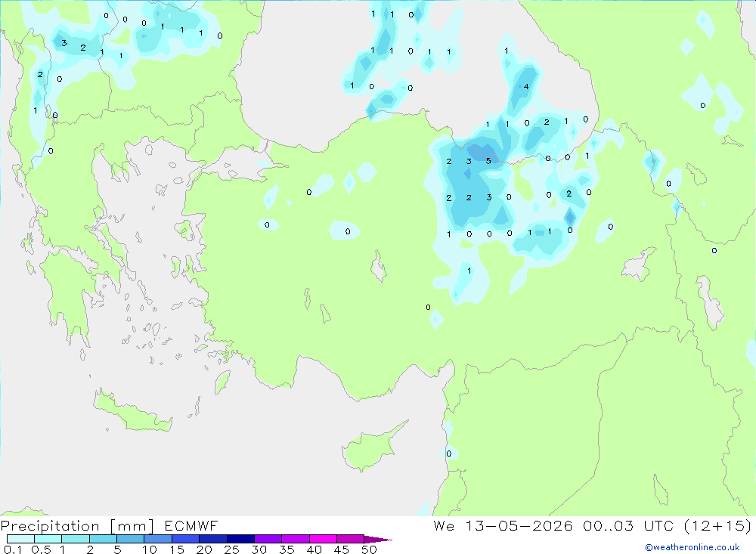Click the '0.5' legend scale label
756x554 pixels.
point(41,549)
